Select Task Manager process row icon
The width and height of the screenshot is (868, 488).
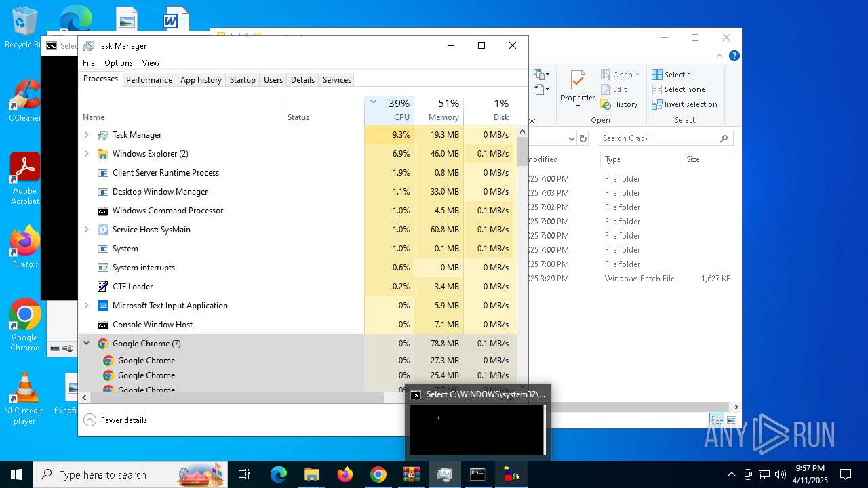[x=103, y=135]
